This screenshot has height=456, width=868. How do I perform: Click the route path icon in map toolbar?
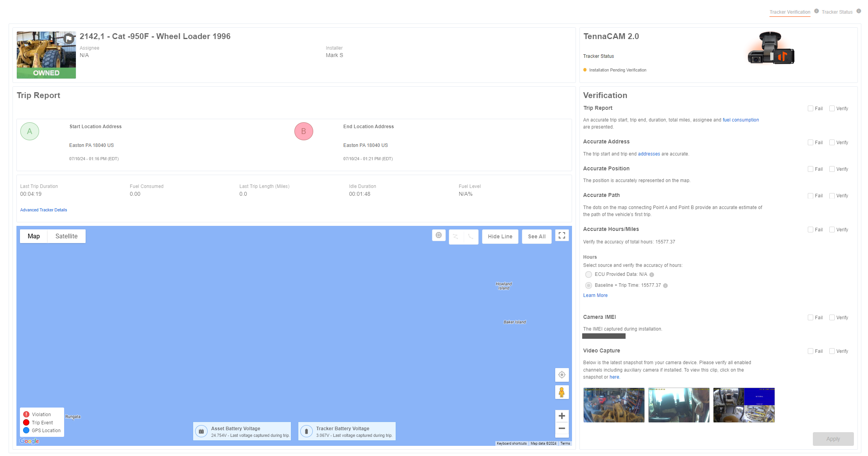456,236
